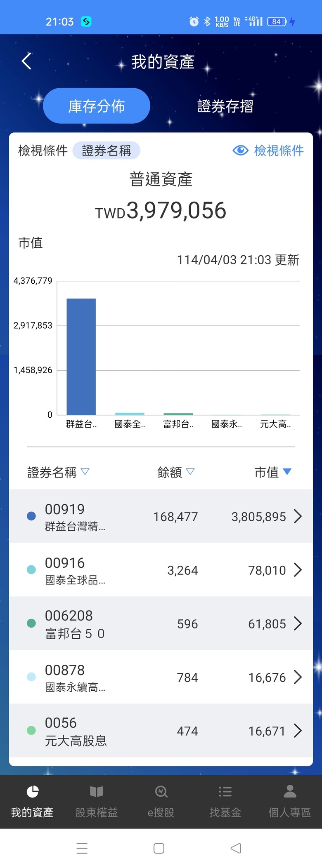Click the 114/04/03 21:03 更新 timestamp

click(238, 260)
